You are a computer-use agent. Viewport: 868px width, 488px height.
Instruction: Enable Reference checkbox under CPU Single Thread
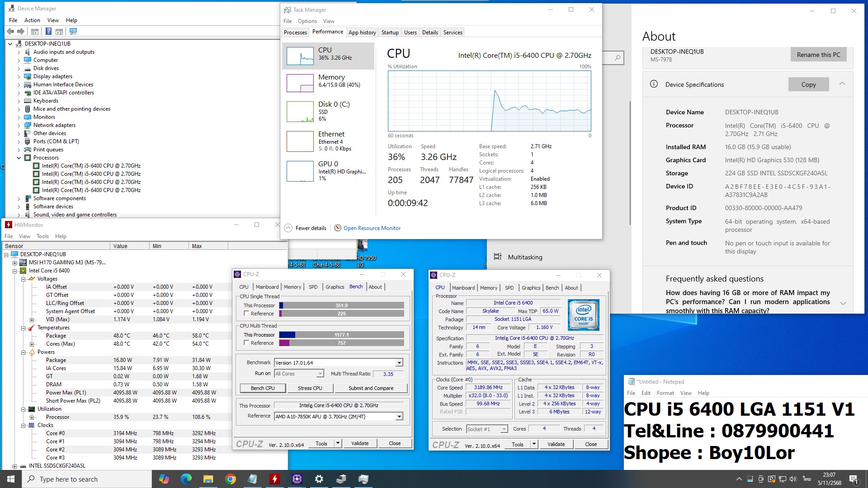(x=246, y=313)
